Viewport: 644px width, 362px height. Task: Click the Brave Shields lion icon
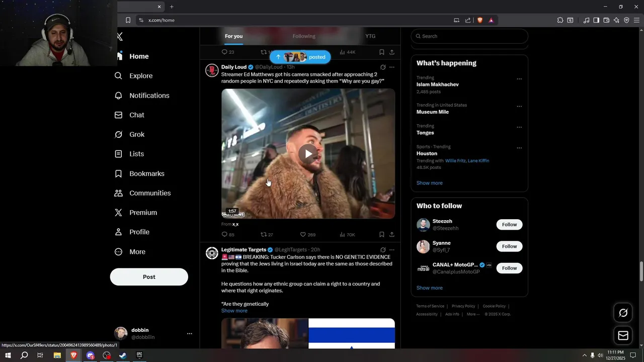point(480,20)
